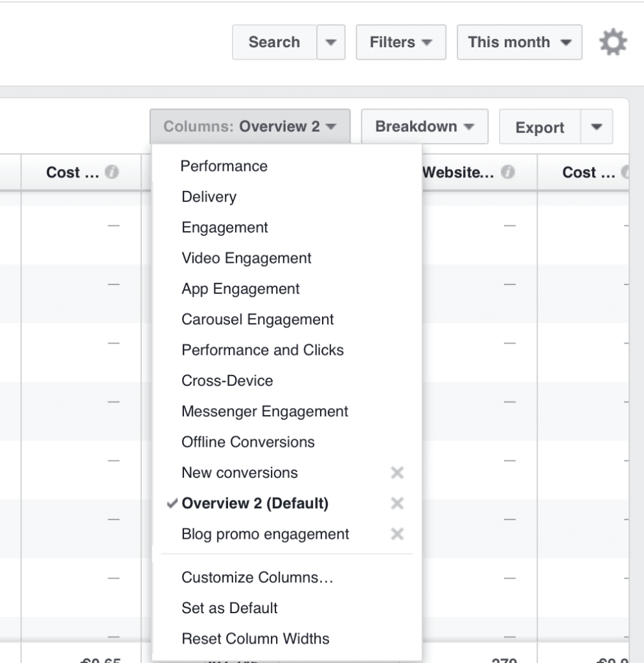The image size is (644, 663).
Task: Remove the Overview 2 preset using X
Action: pos(398,504)
